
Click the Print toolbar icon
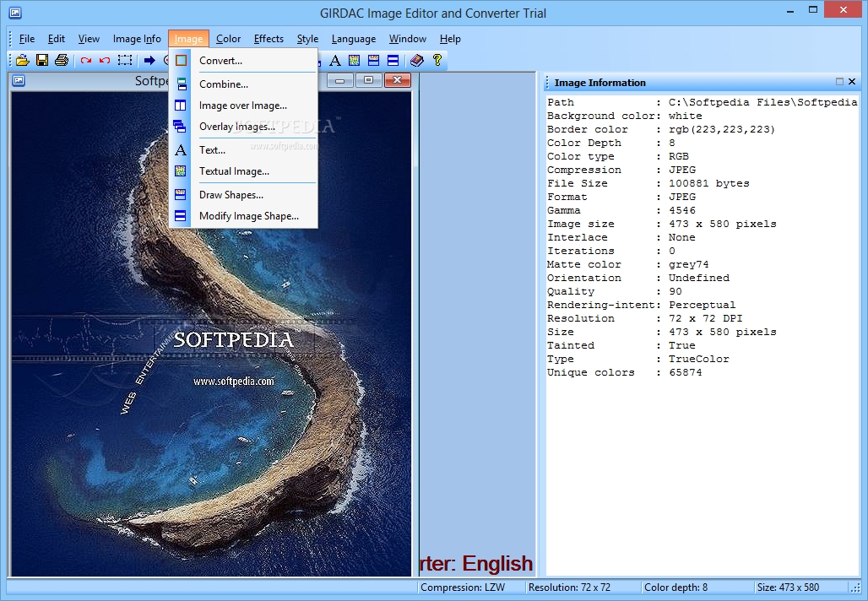62,60
